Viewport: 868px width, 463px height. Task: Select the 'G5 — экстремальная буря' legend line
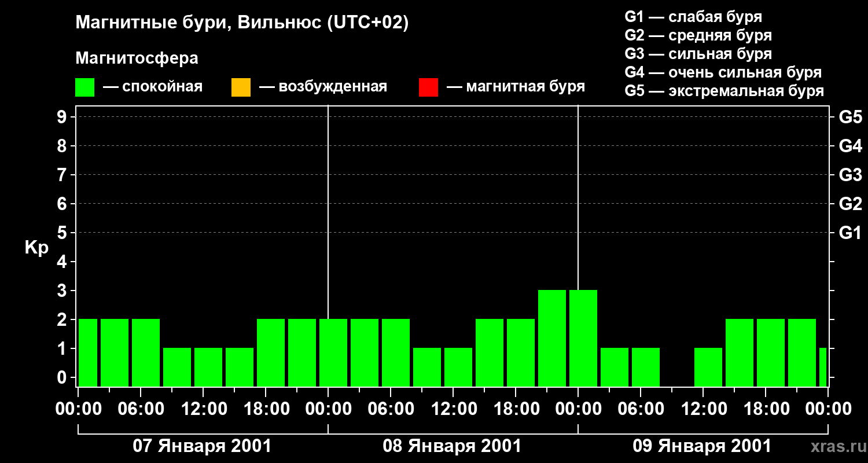point(724,91)
